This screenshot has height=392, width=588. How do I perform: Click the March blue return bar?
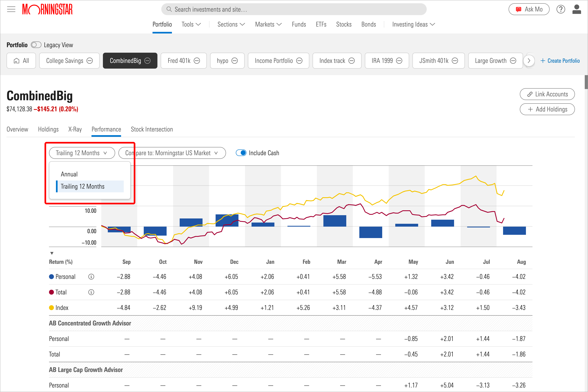click(335, 221)
